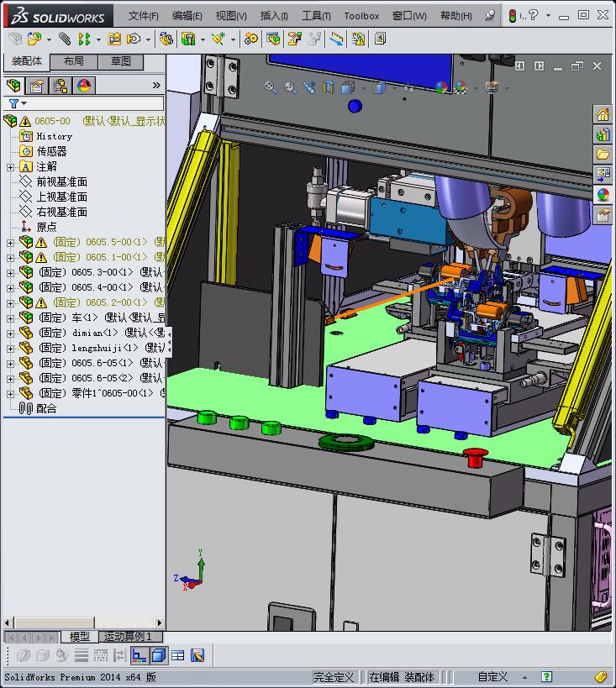Open the Toolbox menu
The height and width of the screenshot is (688, 616).
[361, 16]
